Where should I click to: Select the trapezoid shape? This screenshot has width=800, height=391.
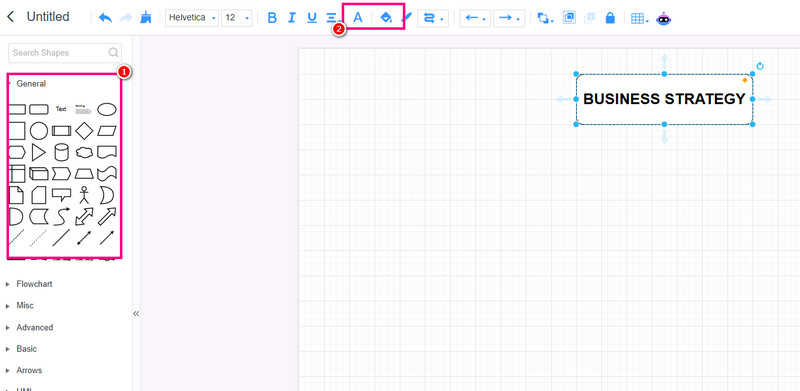tap(84, 174)
